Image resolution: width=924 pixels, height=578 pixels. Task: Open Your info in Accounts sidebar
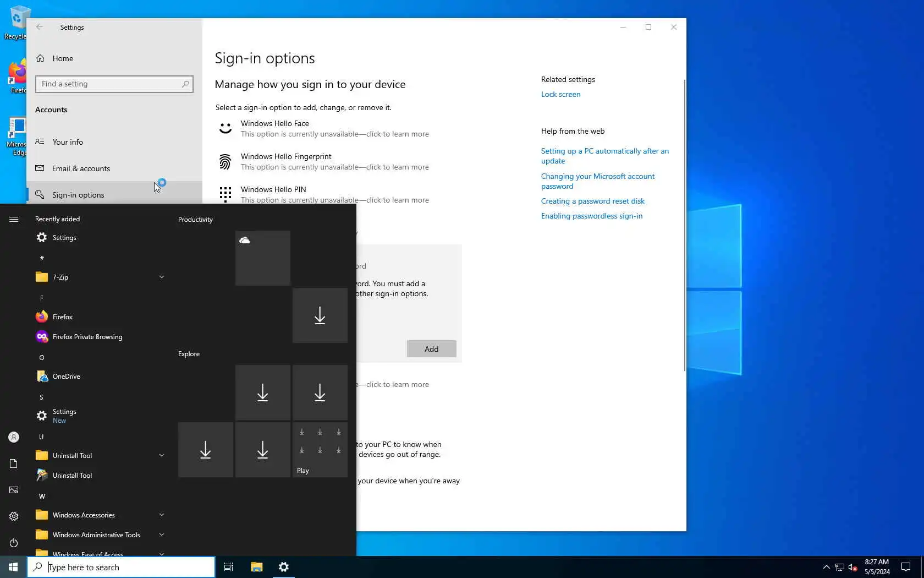(x=114, y=142)
